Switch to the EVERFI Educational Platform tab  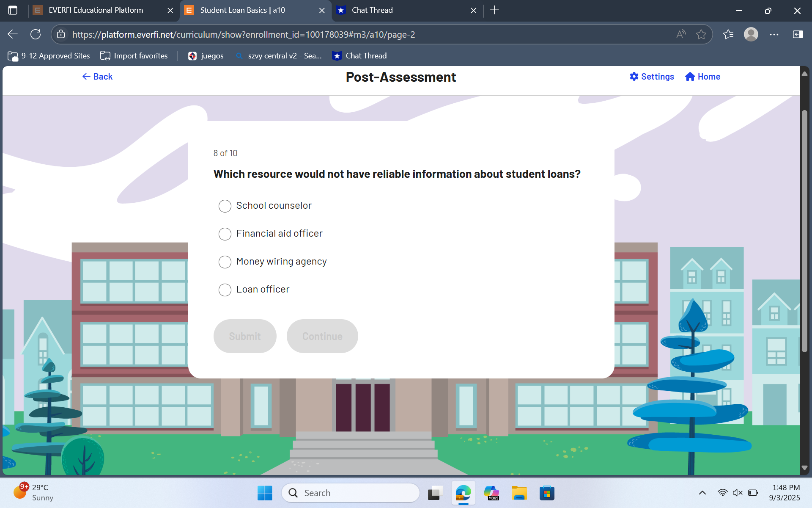(x=96, y=10)
